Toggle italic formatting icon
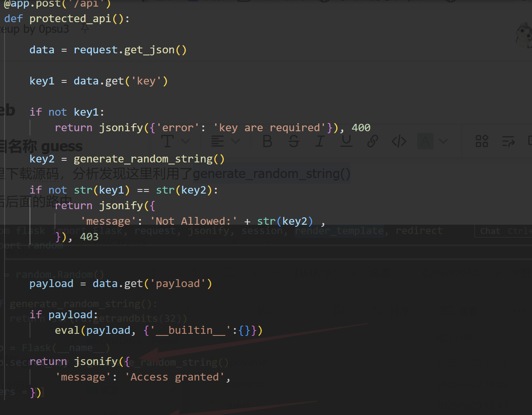 320,141
